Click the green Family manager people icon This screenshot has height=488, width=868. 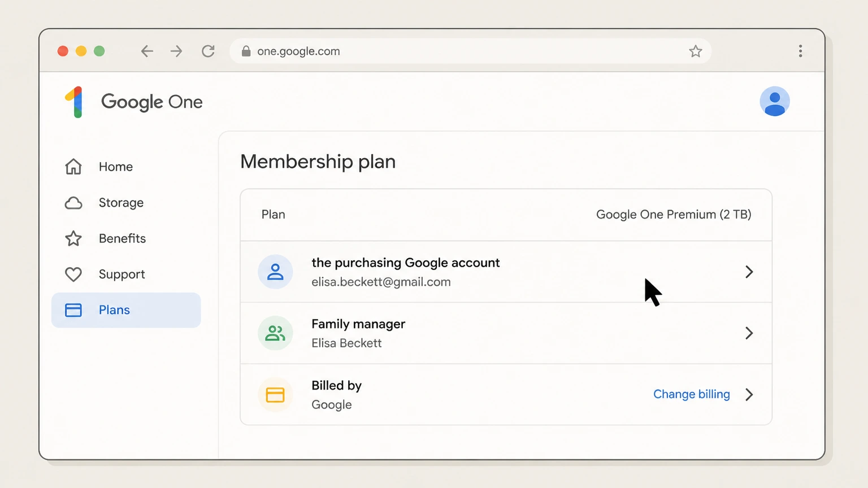click(x=275, y=333)
